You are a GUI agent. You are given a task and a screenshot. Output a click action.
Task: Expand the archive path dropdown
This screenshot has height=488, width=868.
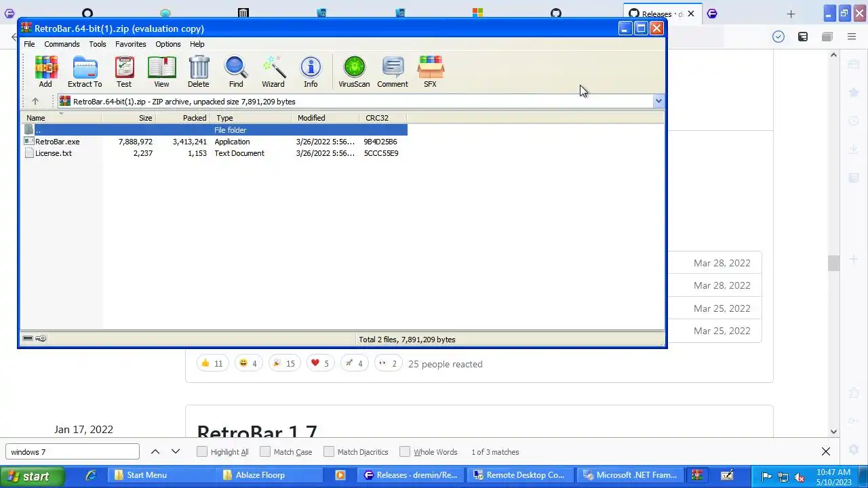[658, 101]
